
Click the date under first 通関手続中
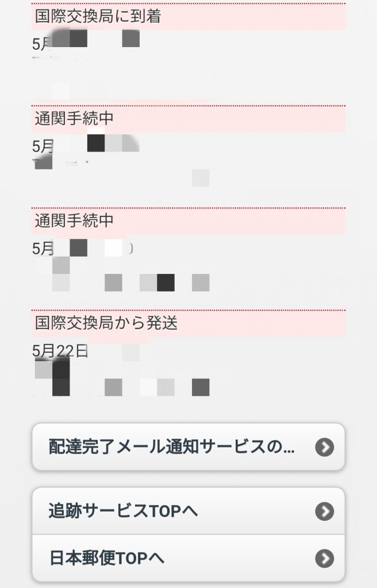pos(44,146)
